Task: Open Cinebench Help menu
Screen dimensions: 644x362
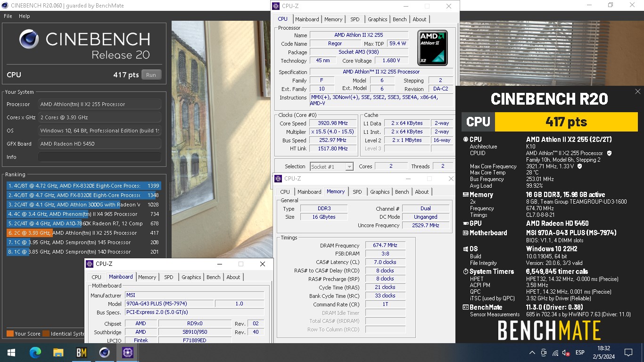Action: tap(25, 16)
